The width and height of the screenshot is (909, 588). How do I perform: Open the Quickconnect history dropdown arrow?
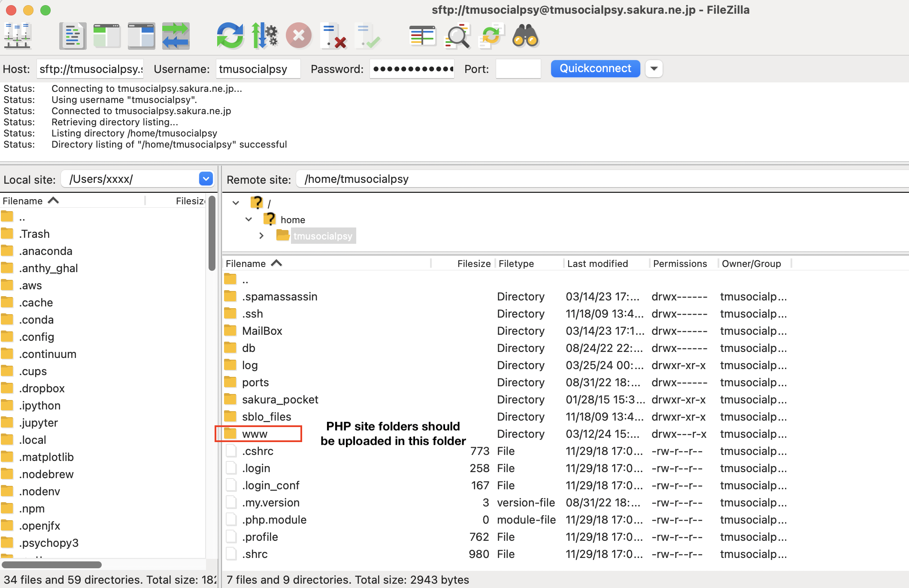point(654,69)
